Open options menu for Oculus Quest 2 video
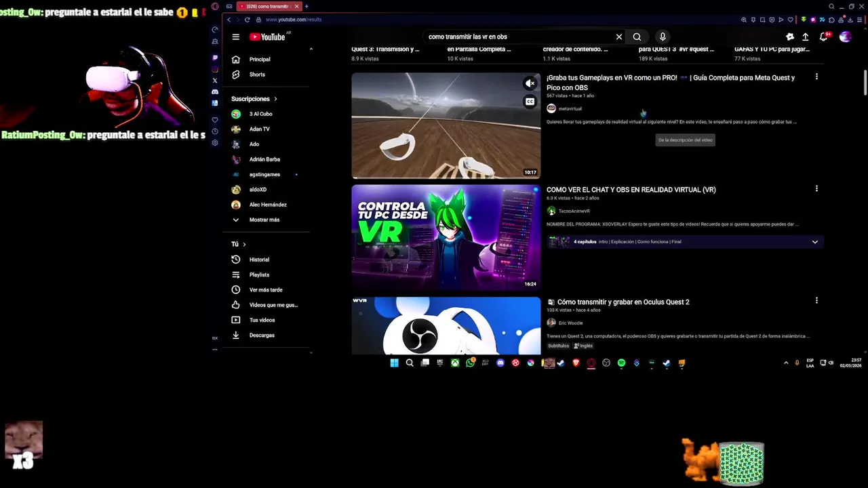 (x=816, y=301)
